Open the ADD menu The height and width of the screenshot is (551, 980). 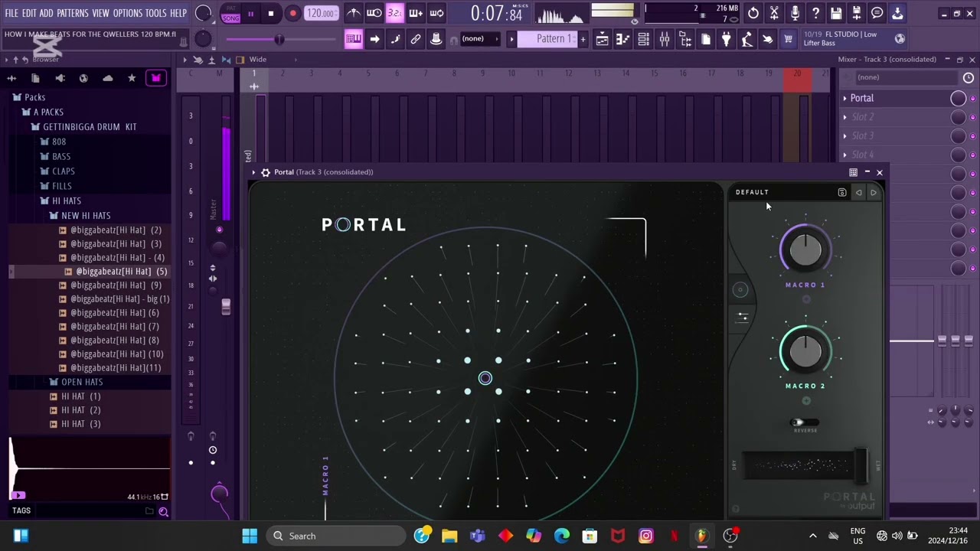(47, 14)
